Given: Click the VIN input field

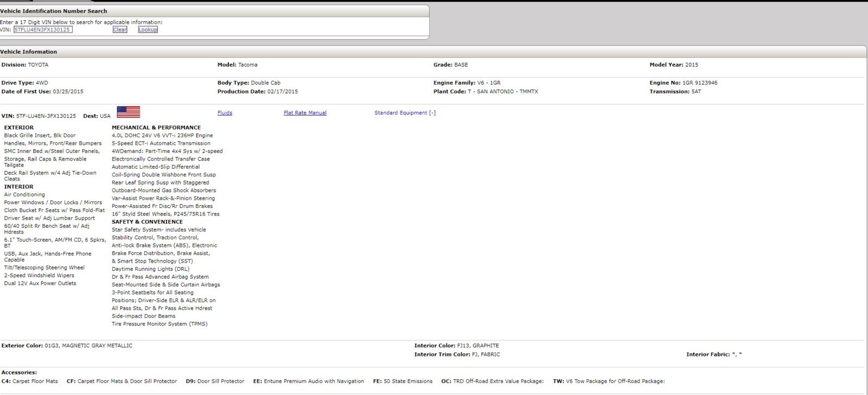Looking at the screenshot, I should click(43, 29).
